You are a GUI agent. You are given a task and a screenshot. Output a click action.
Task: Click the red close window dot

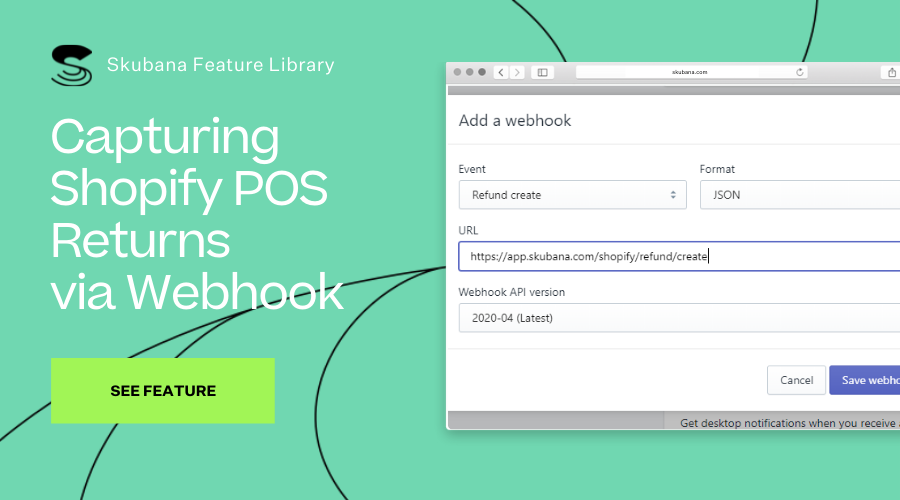click(457, 72)
